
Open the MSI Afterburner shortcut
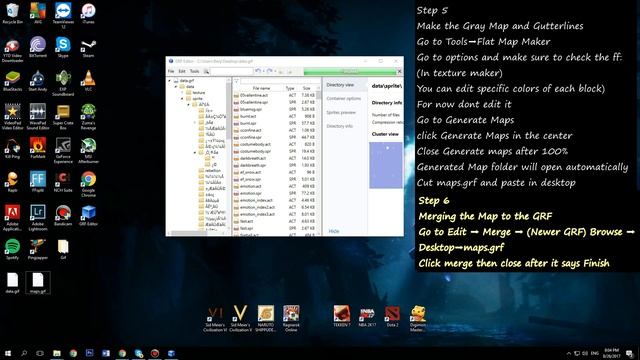click(88, 151)
